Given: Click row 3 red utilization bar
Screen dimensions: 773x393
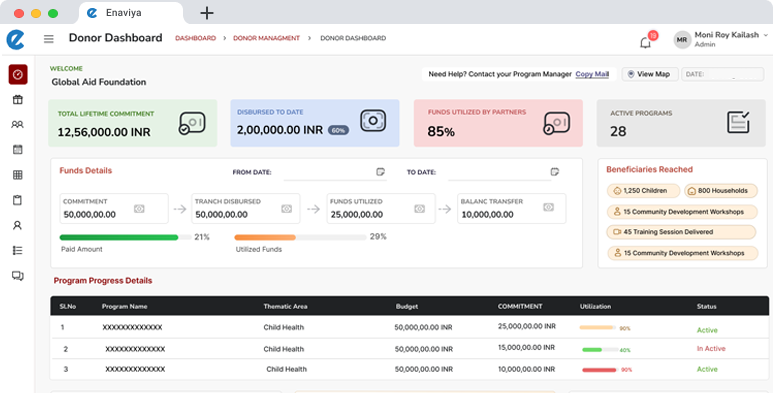Looking at the screenshot, I should 599,370.
